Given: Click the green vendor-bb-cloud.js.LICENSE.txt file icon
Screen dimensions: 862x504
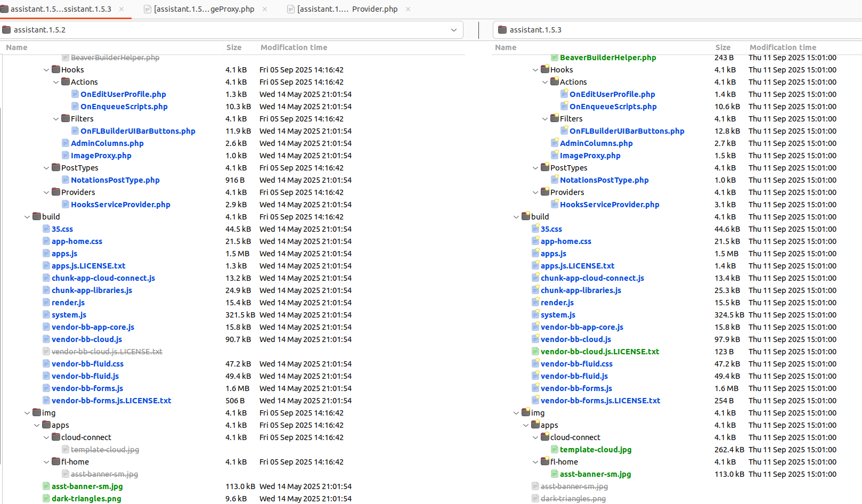Looking at the screenshot, I should (x=535, y=352).
